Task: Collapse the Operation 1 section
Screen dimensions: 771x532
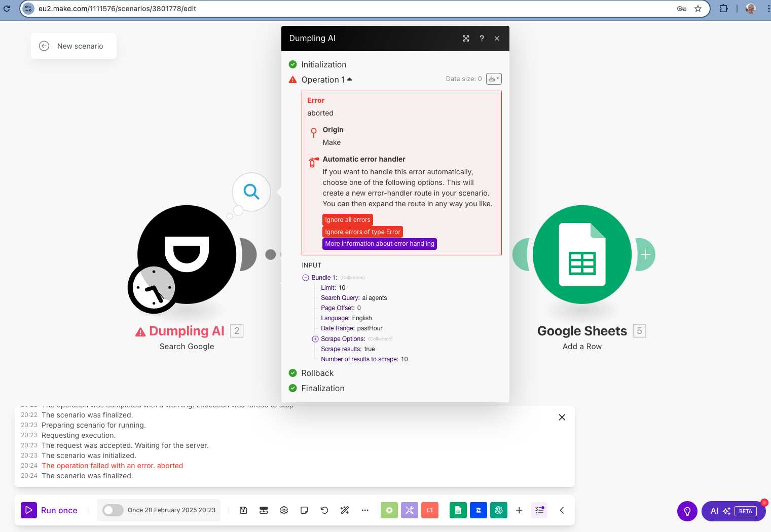Action: coord(326,80)
